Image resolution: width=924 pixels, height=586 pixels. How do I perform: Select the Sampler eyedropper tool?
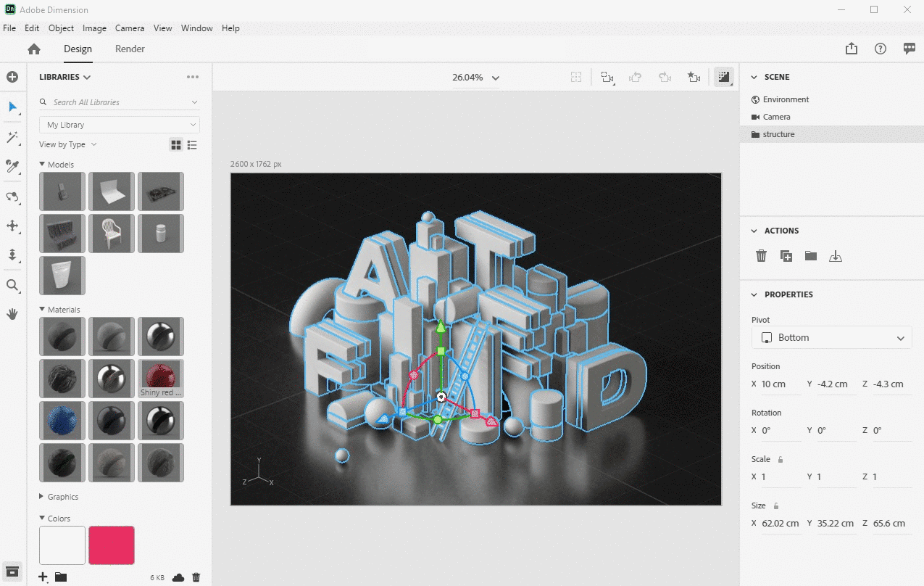pyautogui.click(x=12, y=167)
